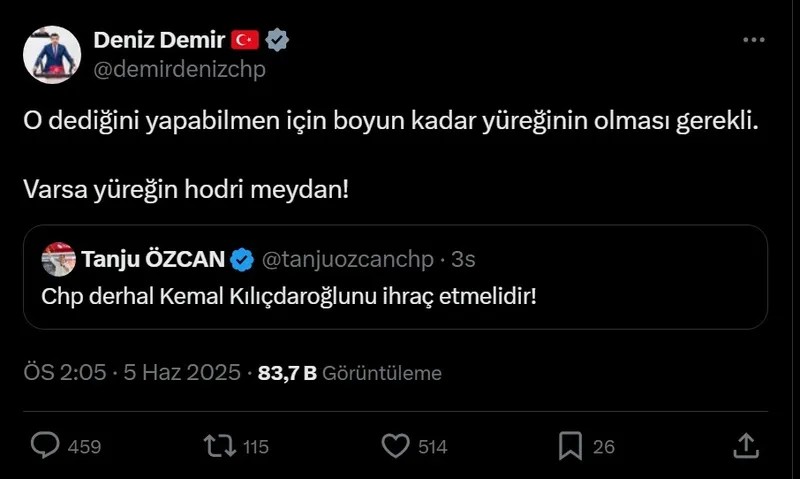Click the tweet timestamp ÖS 2:05
The width and height of the screenshot is (800, 479).
coord(65,373)
